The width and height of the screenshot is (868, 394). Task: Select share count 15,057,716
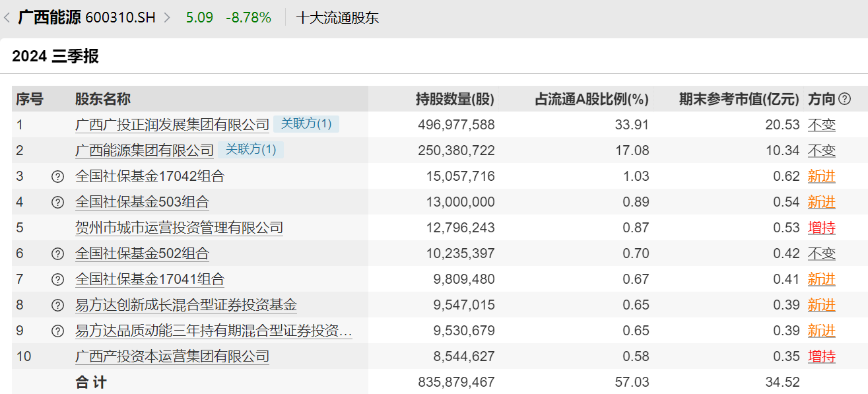coord(460,176)
